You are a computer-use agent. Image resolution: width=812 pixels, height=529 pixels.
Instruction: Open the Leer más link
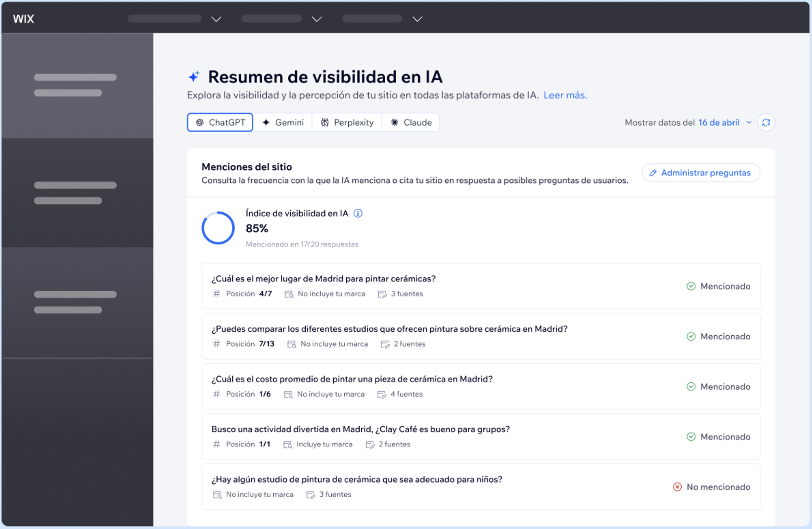565,95
